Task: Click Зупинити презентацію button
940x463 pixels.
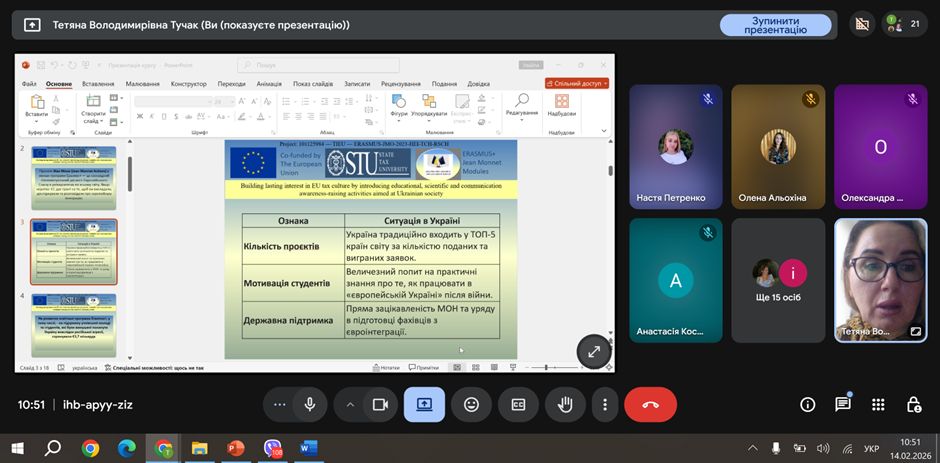Action: tap(775, 25)
